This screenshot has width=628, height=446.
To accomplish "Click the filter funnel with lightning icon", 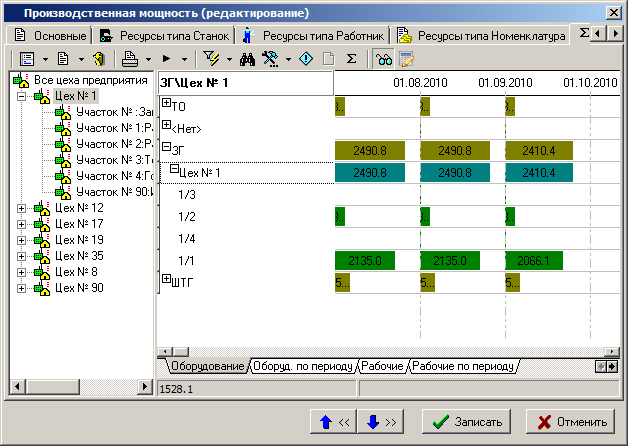I will point(211,58).
